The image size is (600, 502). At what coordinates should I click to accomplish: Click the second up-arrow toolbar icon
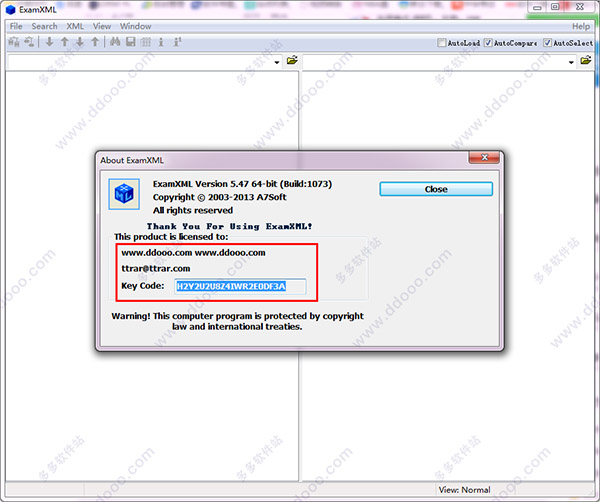[95, 42]
